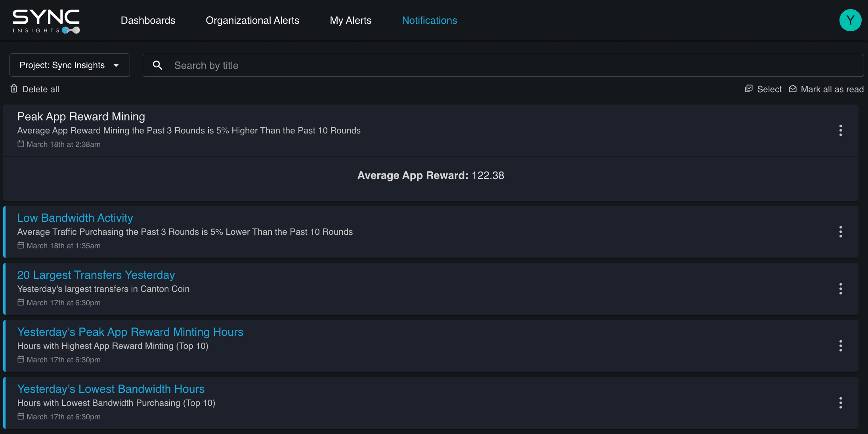Click the search magnifier icon
868x434 pixels.
pyautogui.click(x=157, y=65)
